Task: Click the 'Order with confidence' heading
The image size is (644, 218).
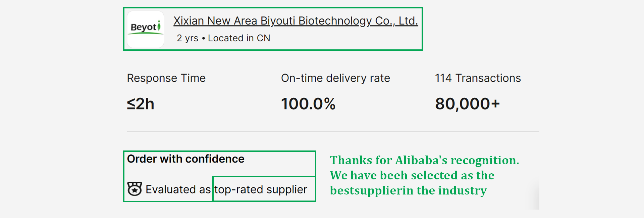Action: [185, 159]
